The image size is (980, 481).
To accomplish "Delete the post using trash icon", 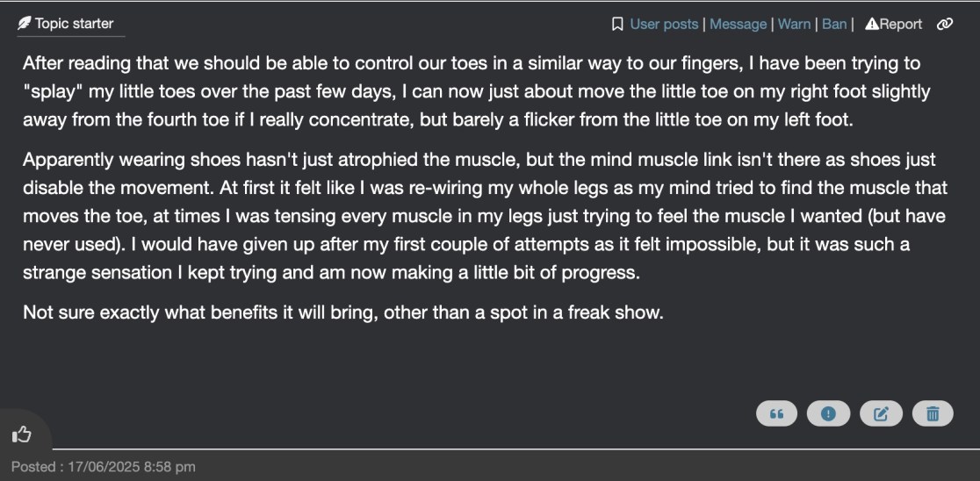I will [933, 413].
